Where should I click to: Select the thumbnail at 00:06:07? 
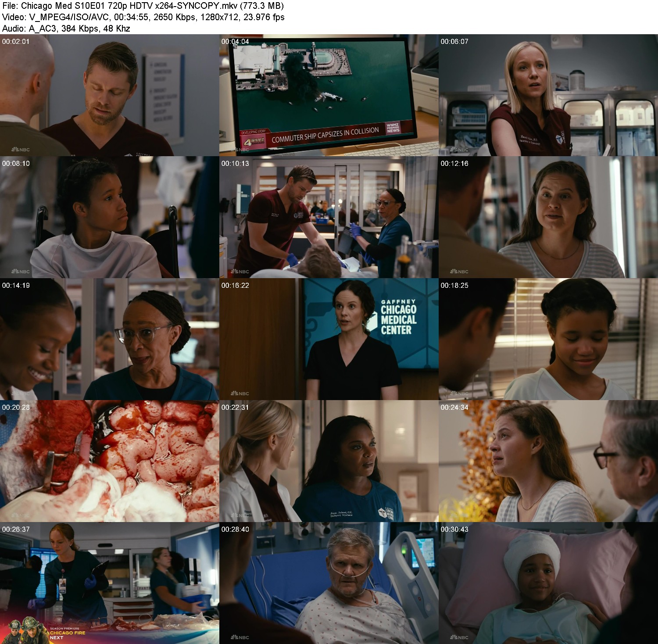coord(548,95)
